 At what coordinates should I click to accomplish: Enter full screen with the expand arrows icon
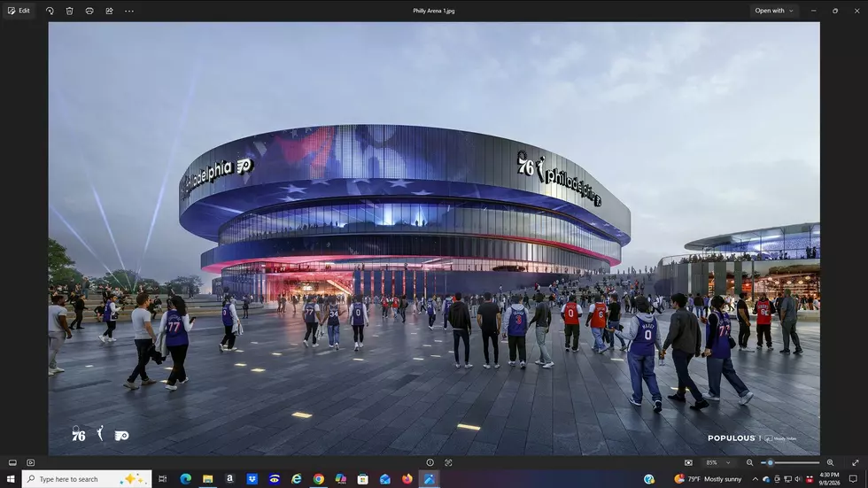pyautogui.click(x=856, y=462)
